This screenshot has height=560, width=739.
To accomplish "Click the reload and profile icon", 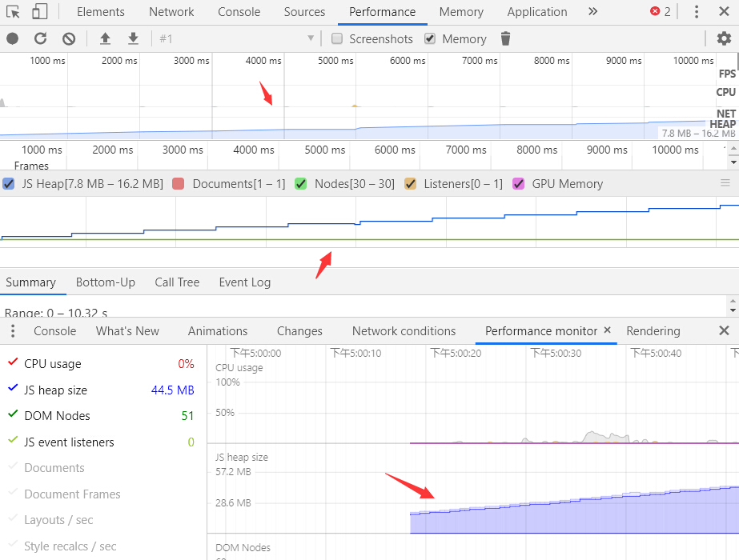I will coord(41,38).
